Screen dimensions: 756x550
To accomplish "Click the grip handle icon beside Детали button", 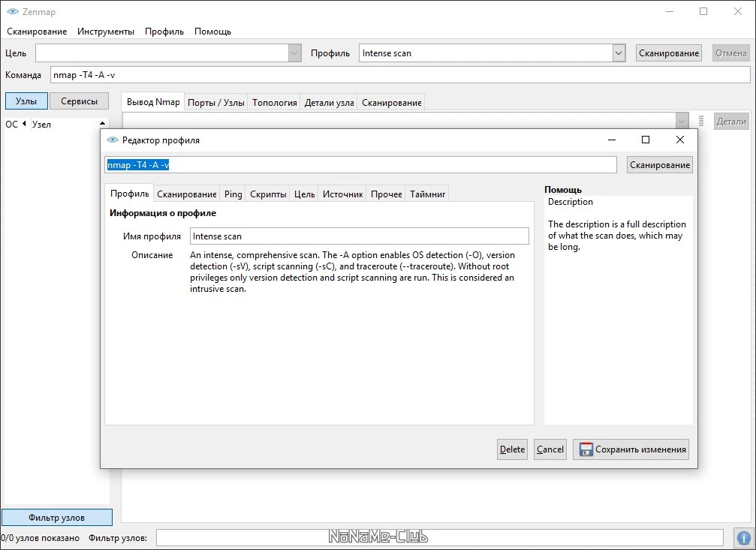I will coord(701,121).
